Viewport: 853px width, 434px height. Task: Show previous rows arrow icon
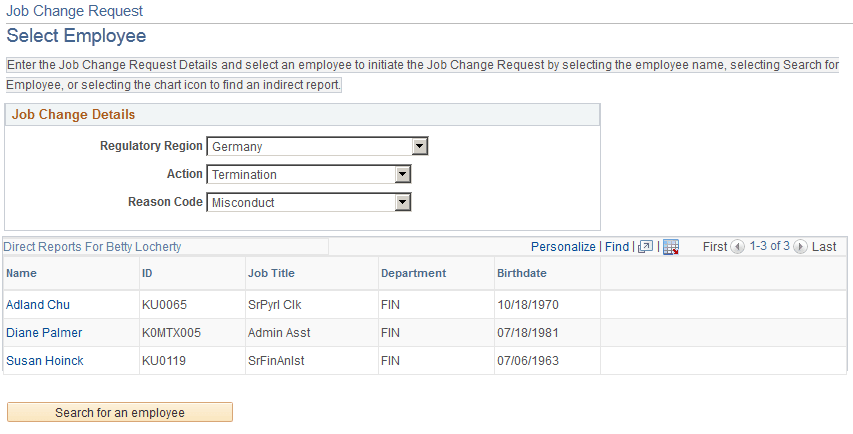(737, 247)
